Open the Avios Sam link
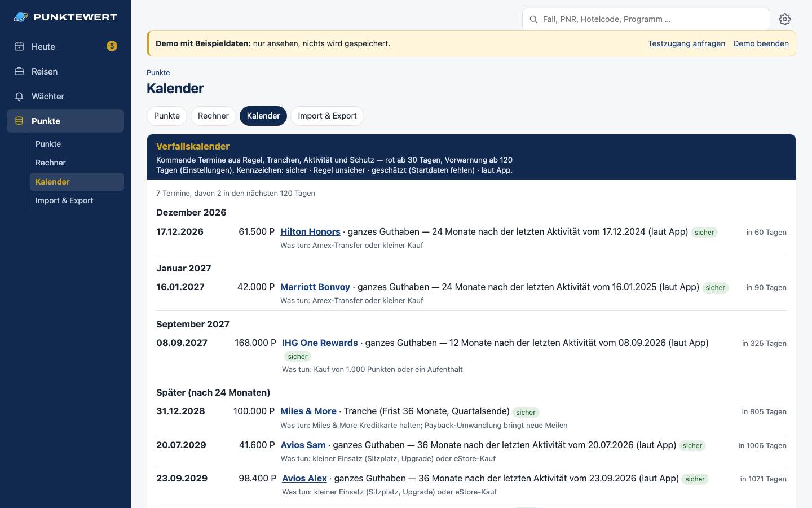 click(x=303, y=445)
